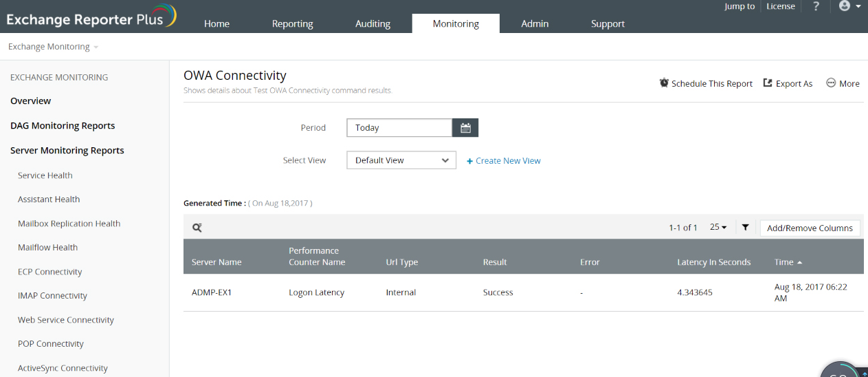The height and width of the screenshot is (377, 868).
Task: Click the filter funnel icon
Action: tap(746, 227)
